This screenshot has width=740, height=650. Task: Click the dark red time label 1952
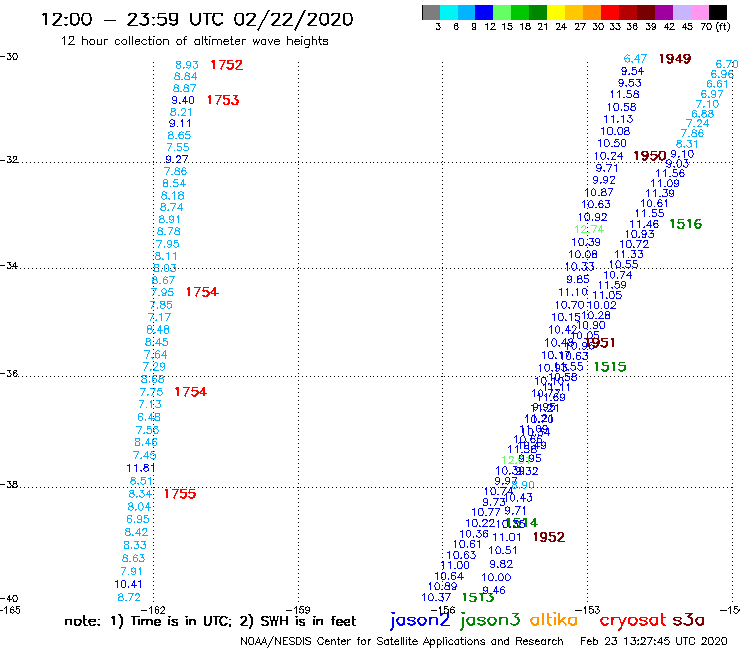549,537
